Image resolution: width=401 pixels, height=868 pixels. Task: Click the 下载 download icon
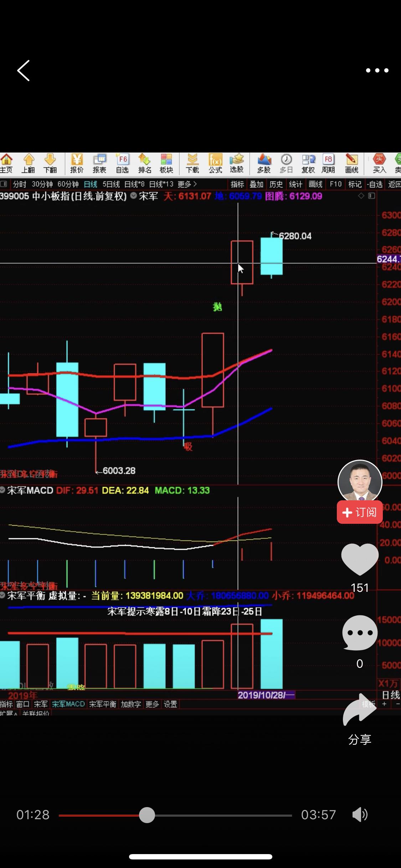[192, 164]
